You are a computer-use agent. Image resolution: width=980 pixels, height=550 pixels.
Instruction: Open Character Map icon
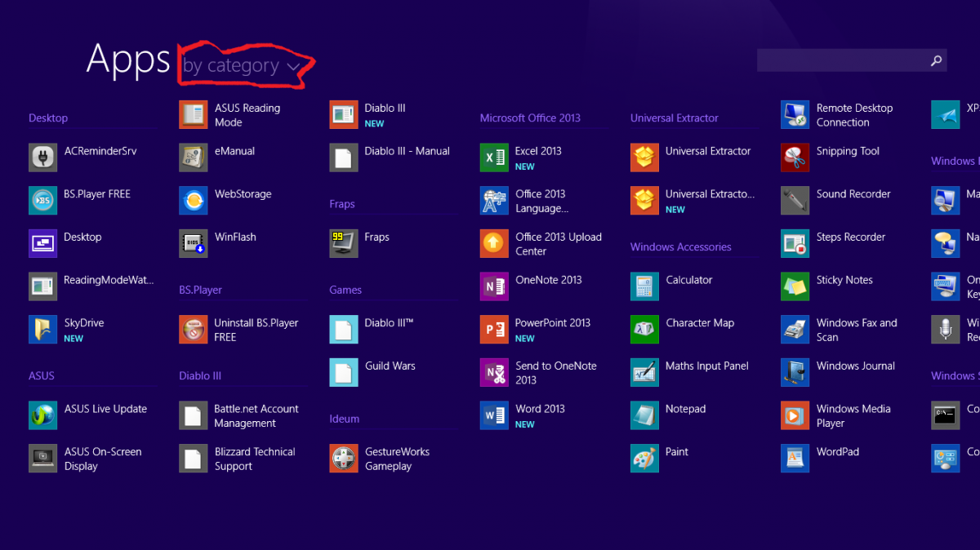click(644, 330)
